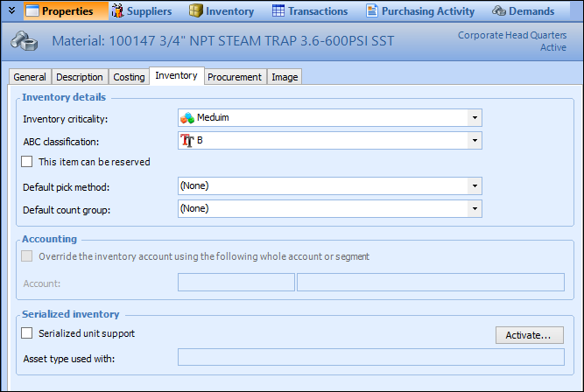Click the Serialized inventory group heading
Screen dimensions: 584x392
[x=71, y=314]
